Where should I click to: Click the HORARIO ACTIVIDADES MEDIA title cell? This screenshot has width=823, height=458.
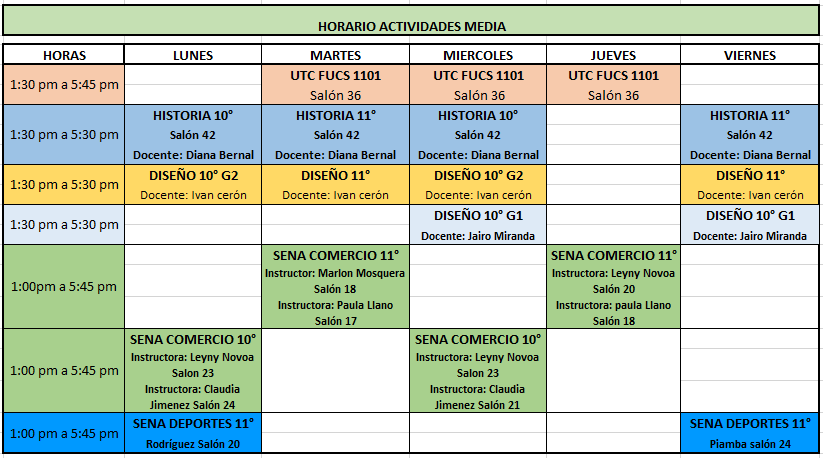(411, 26)
